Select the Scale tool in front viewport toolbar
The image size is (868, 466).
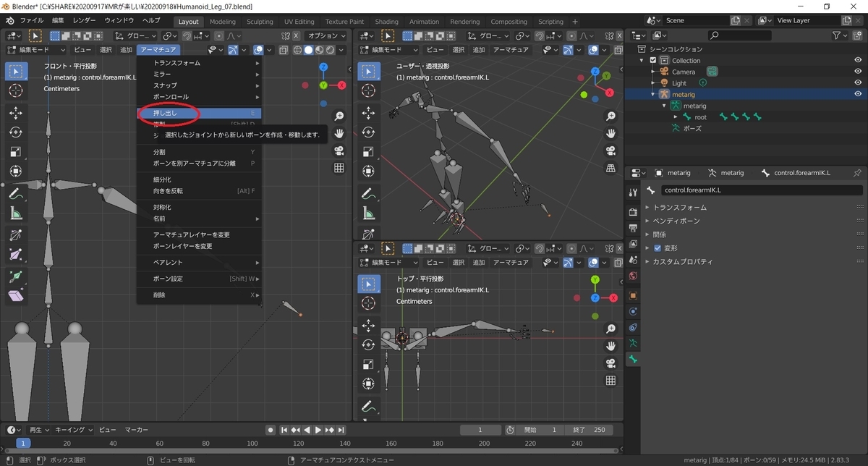[x=15, y=152]
